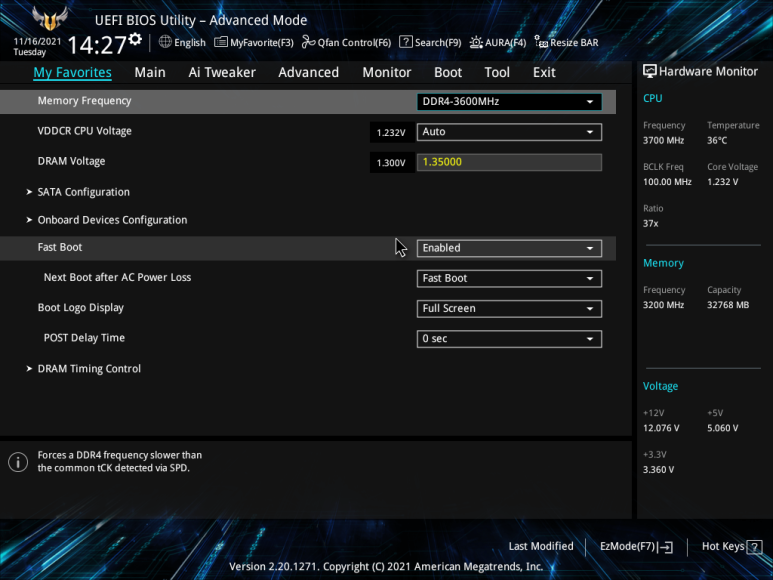
Task: Open Search(F9) question icon
Action: (406, 42)
